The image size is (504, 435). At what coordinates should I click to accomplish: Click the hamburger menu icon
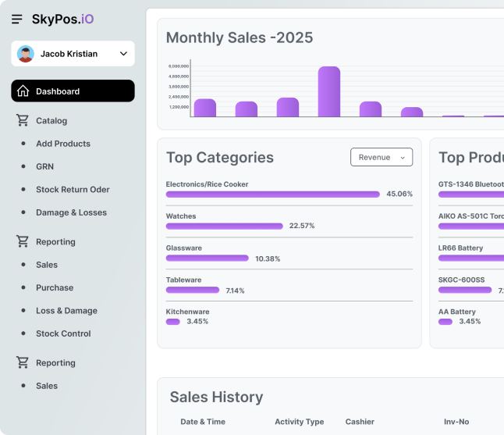tap(17, 20)
